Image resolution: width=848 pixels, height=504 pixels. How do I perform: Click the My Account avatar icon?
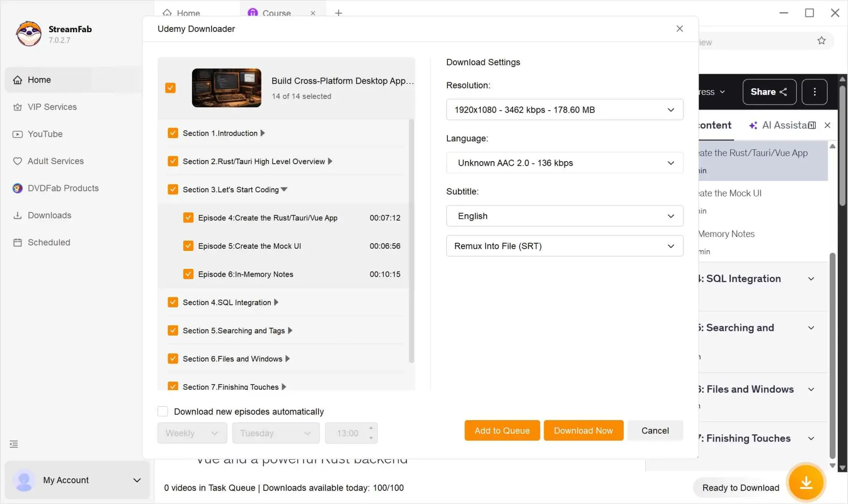(x=24, y=480)
